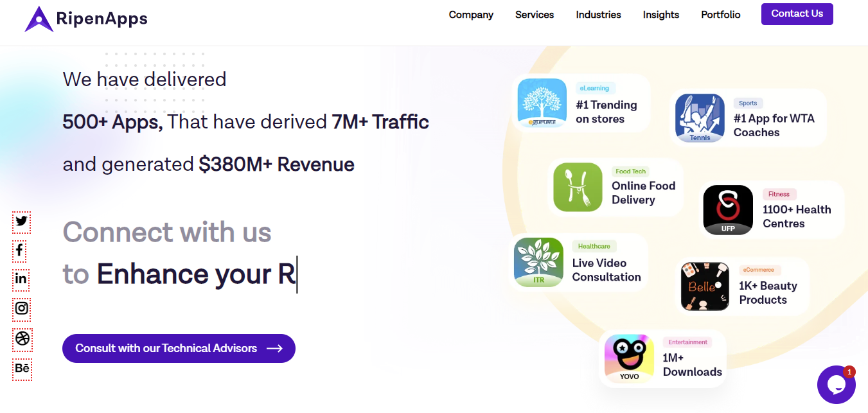Screen dimensions: 868x413
Task: Open the Dribbble social icon
Action: pyautogui.click(x=22, y=338)
